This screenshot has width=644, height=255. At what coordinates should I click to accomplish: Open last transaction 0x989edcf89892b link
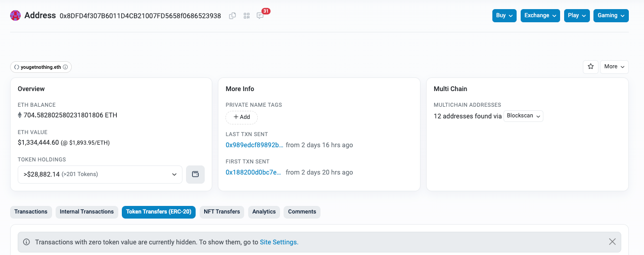(x=255, y=145)
